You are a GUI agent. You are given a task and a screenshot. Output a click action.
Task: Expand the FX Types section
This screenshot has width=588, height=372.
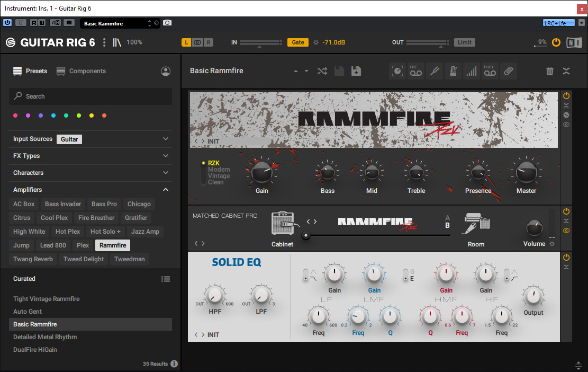(x=166, y=156)
